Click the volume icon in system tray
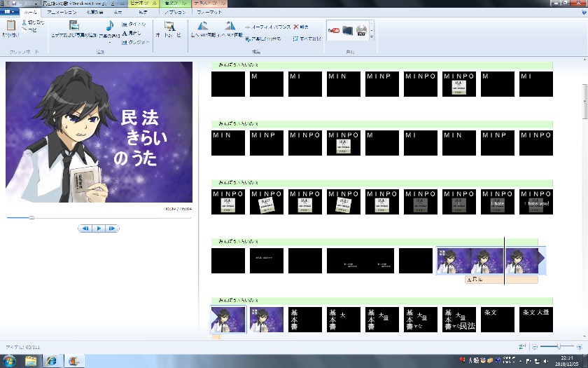 tap(545, 361)
